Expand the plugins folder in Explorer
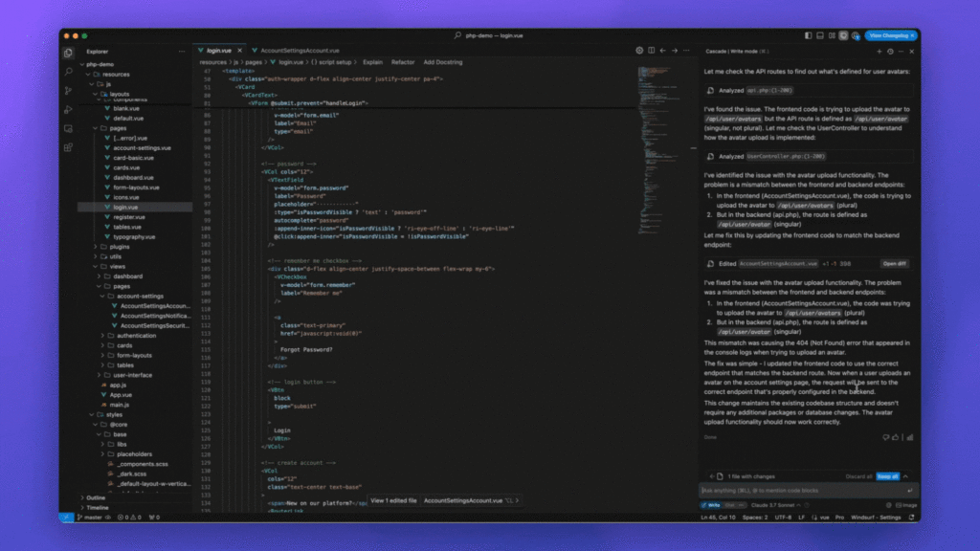Viewport: 980px width, 551px height. [x=119, y=246]
